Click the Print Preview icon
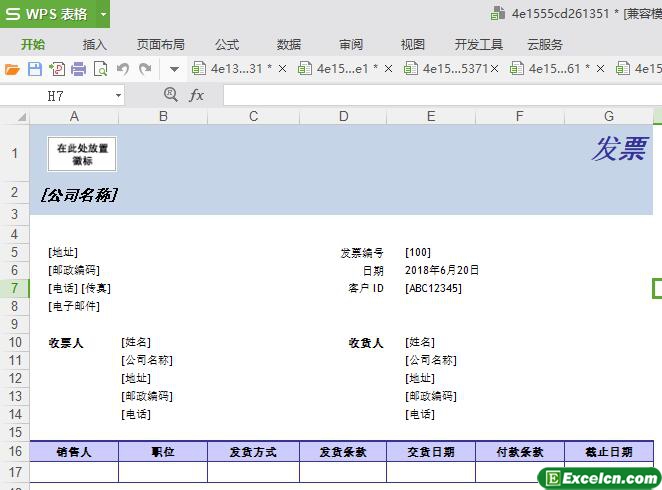Image resolution: width=662 pixels, height=490 pixels. pyautogui.click(x=100, y=69)
